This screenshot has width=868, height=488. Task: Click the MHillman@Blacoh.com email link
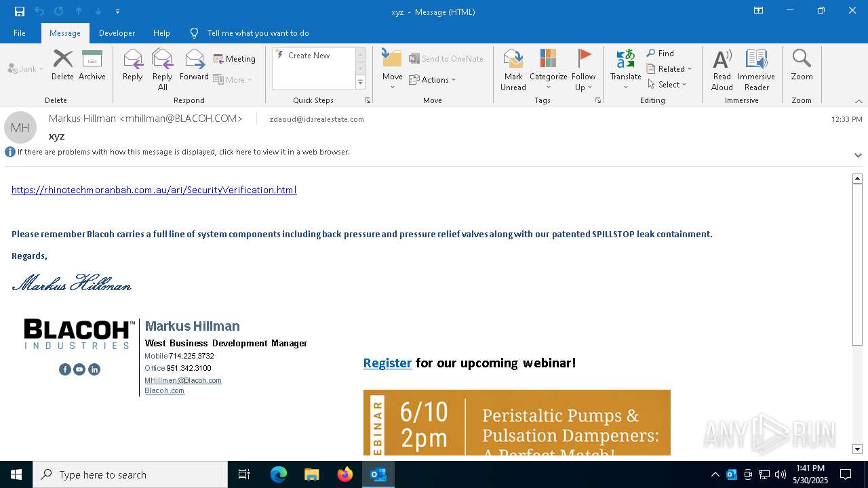[x=183, y=380]
